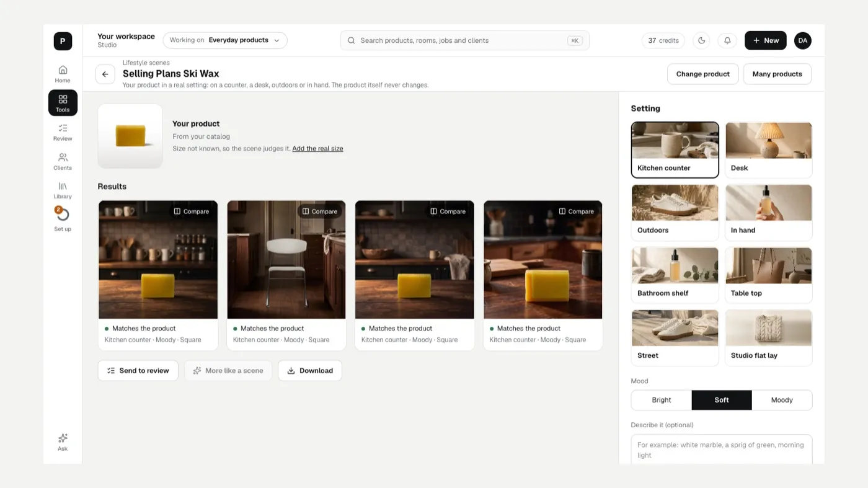Create something with the New button
Screen dimensions: 868x488
766,40
